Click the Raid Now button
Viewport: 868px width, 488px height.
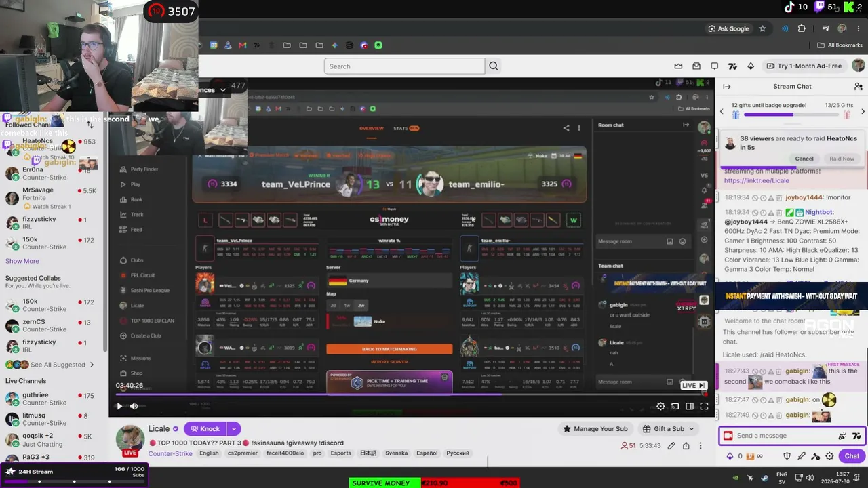[x=842, y=159]
